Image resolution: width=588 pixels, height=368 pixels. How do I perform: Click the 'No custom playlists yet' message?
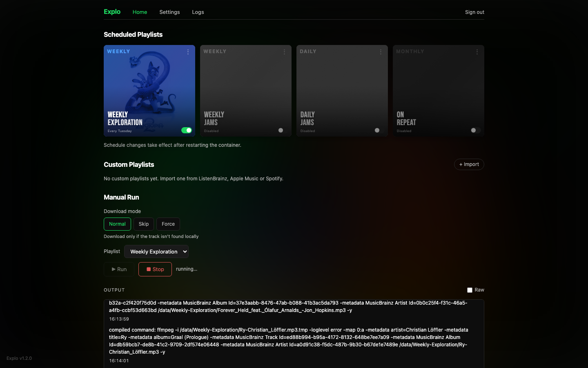tap(194, 179)
